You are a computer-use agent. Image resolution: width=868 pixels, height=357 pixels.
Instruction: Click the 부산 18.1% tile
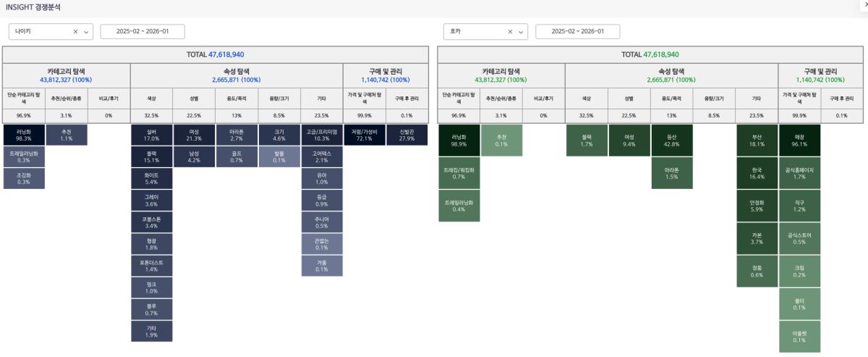pos(757,140)
